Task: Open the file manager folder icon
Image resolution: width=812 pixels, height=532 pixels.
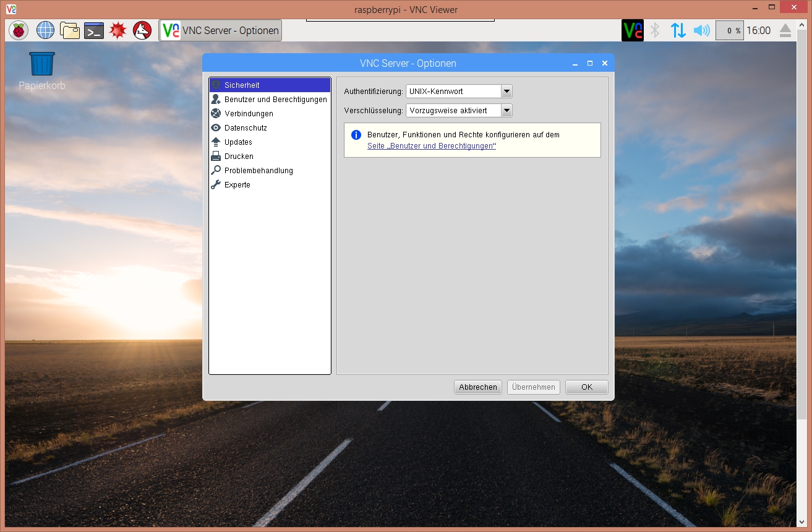Action: [70, 30]
